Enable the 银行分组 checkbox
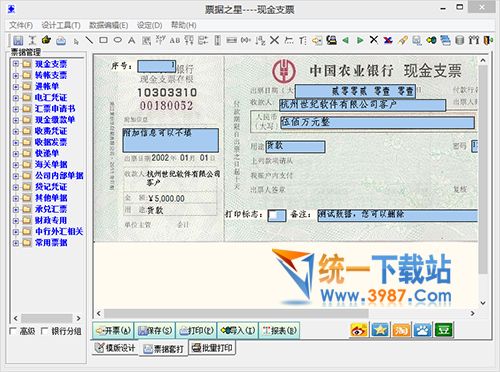The width and height of the screenshot is (500, 372). click(x=44, y=331)
